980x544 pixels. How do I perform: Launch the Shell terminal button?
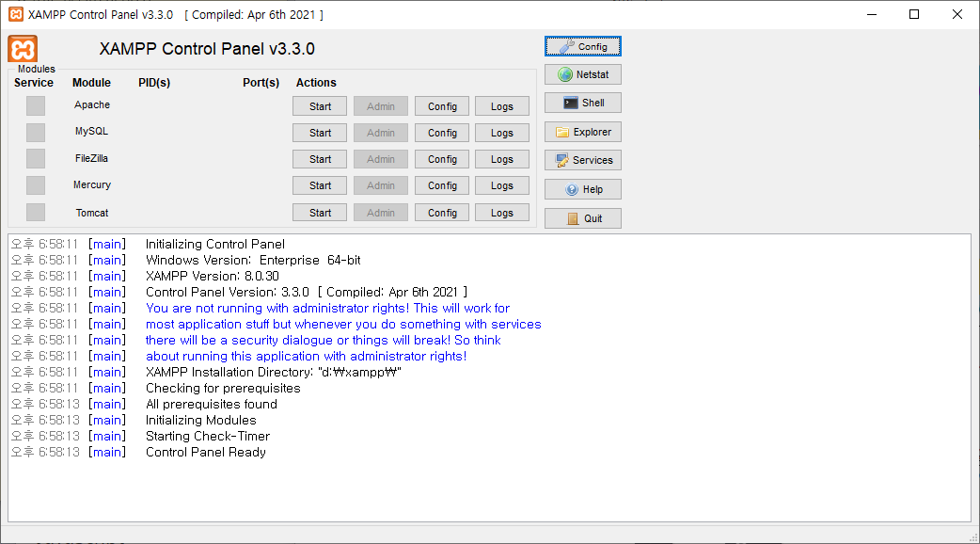pyautogui.click(x=582, y=103)
